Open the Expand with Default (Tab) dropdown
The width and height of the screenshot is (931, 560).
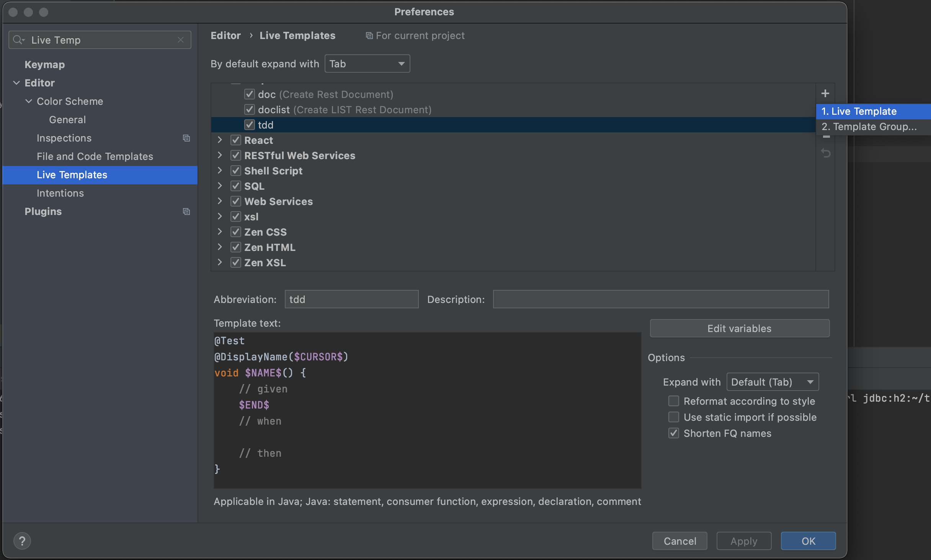(772, 382)
